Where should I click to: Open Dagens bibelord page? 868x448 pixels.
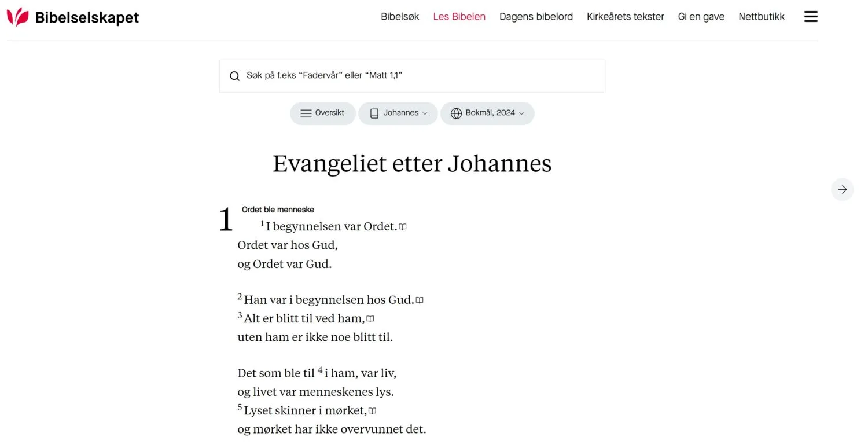tap(536, 17)
